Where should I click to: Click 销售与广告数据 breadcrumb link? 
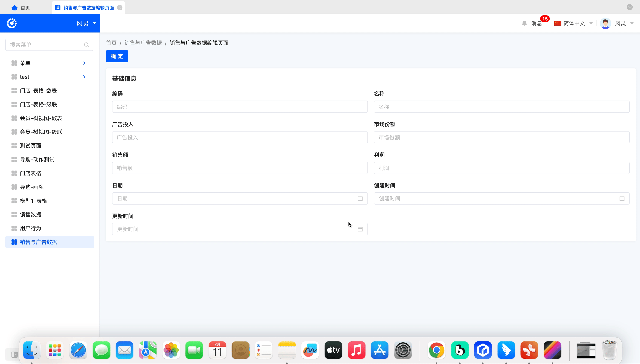(x=143, y=43)
